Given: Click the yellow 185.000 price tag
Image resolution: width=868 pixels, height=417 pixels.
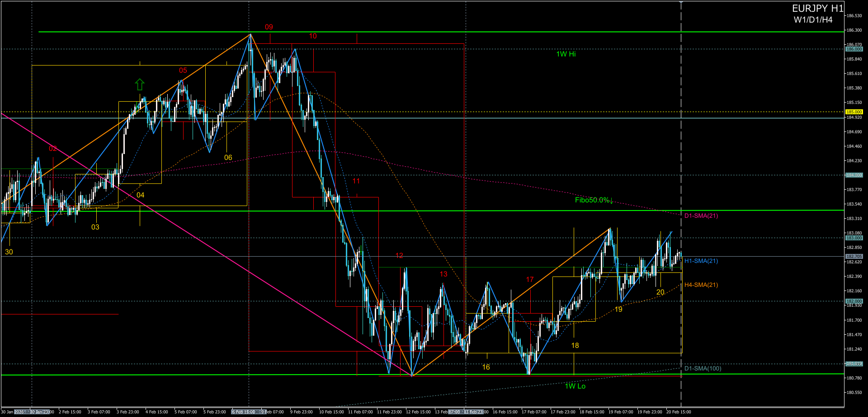Looking at the screenshot, I should pos(854,112).
